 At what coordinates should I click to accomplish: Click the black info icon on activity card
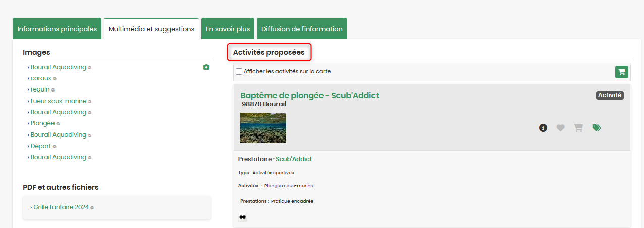tap(543, 128)
